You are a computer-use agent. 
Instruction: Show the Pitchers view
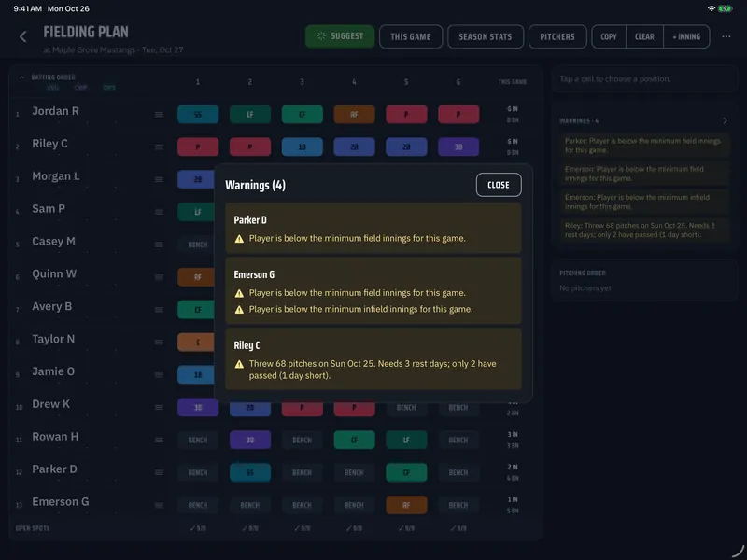[557, 36]
